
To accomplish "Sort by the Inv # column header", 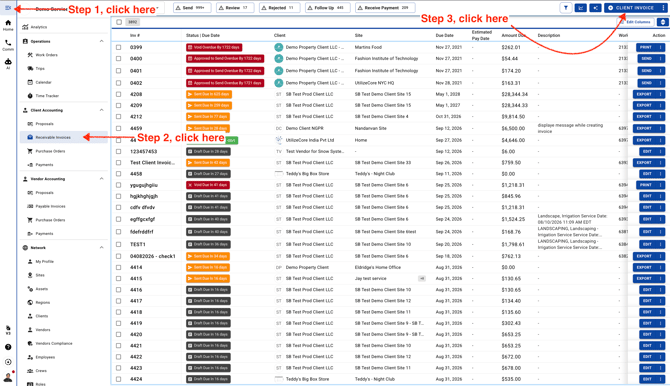I will click(135, 35).
